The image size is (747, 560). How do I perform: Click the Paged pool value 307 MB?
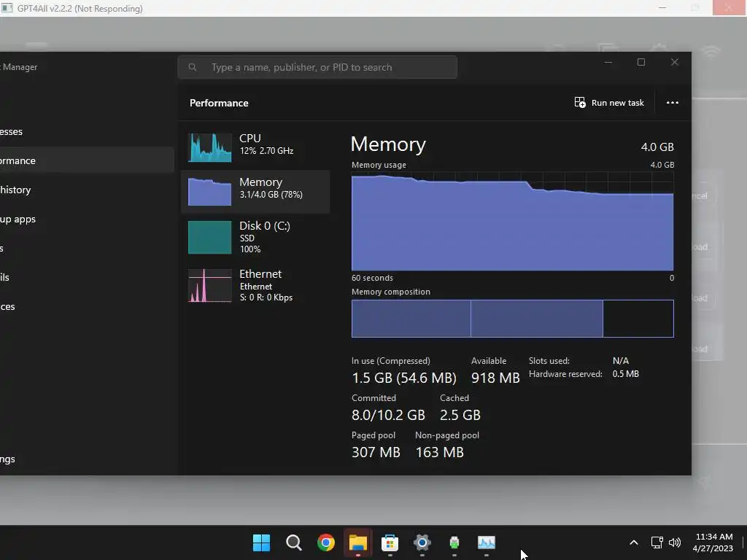[x=376, y=452]
